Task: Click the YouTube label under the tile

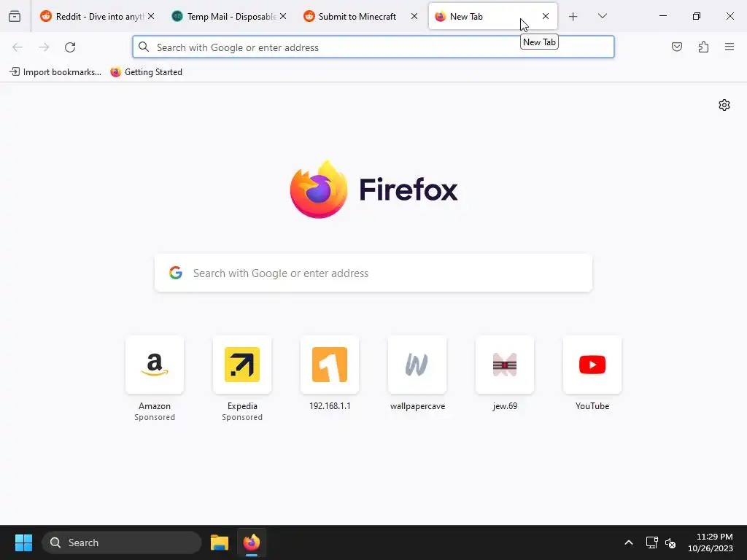Action: (592, 405)
